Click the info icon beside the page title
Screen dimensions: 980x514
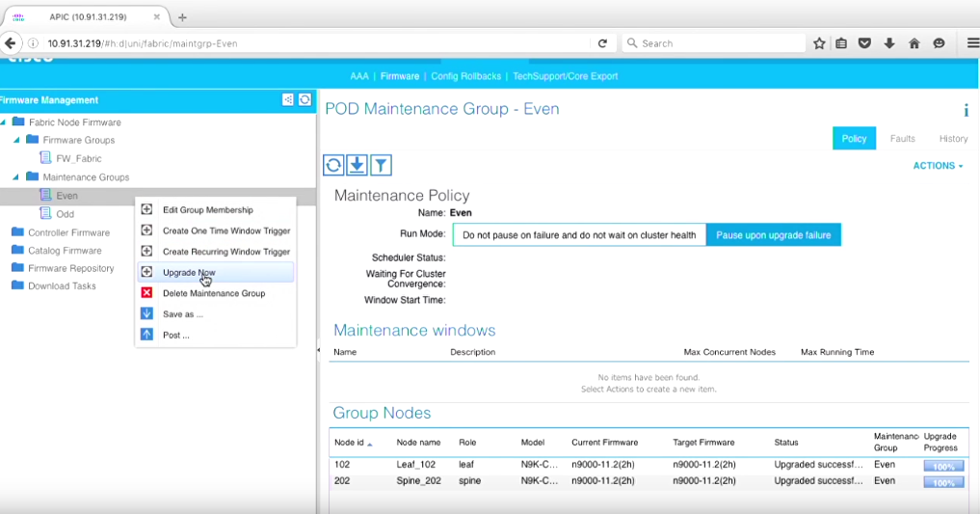(x=967, y=111)
